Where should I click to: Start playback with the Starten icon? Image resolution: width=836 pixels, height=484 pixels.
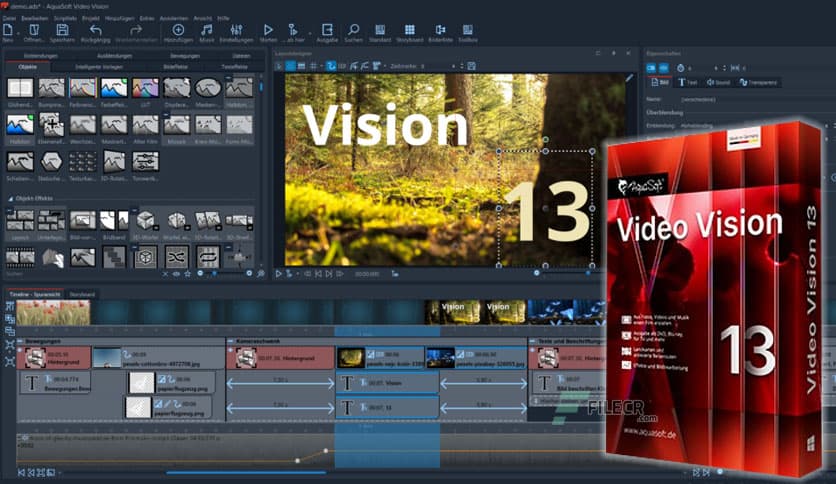pyautogui.click(x=268, y=32)
